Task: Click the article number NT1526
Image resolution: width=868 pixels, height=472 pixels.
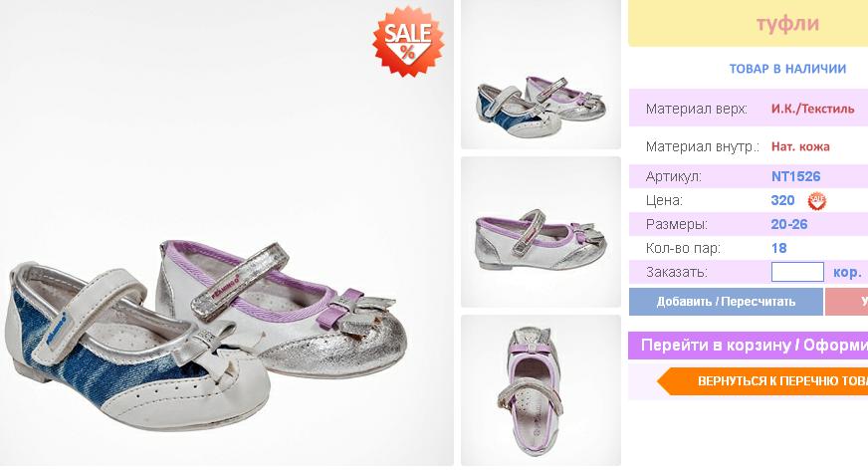Action: [795, 176]
